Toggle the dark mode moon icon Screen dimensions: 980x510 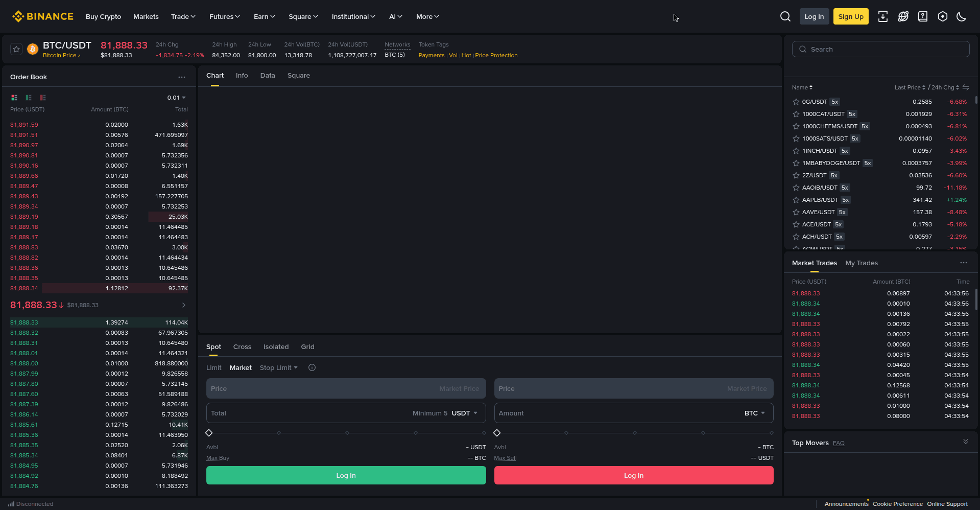pos(962,16)
